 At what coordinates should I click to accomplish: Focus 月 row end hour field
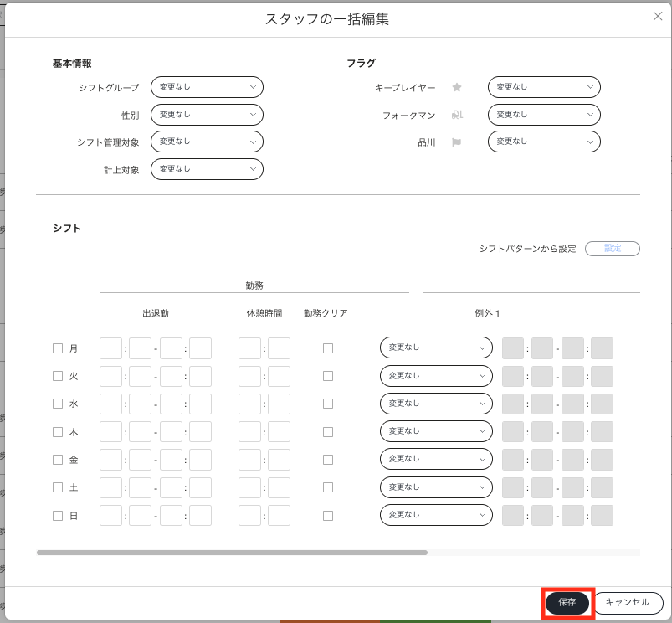(171, 348)
